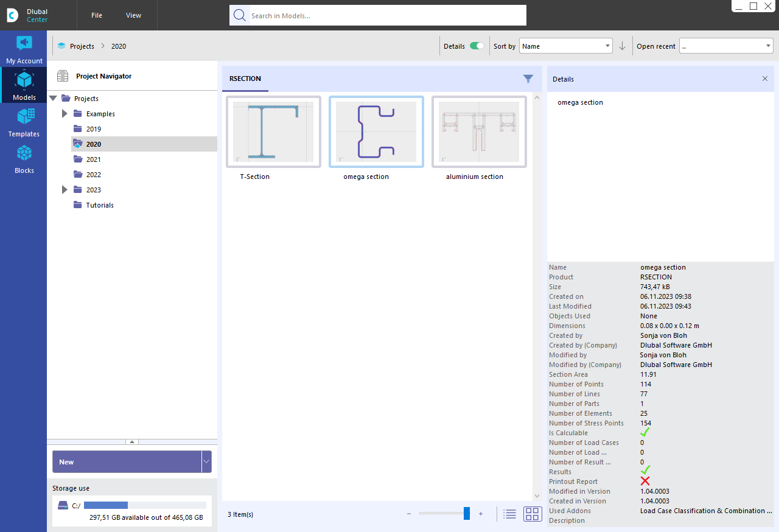Viewport: 779px width, 532px height.
Task: Click the Dlubal Center logo
Action: 13,15
